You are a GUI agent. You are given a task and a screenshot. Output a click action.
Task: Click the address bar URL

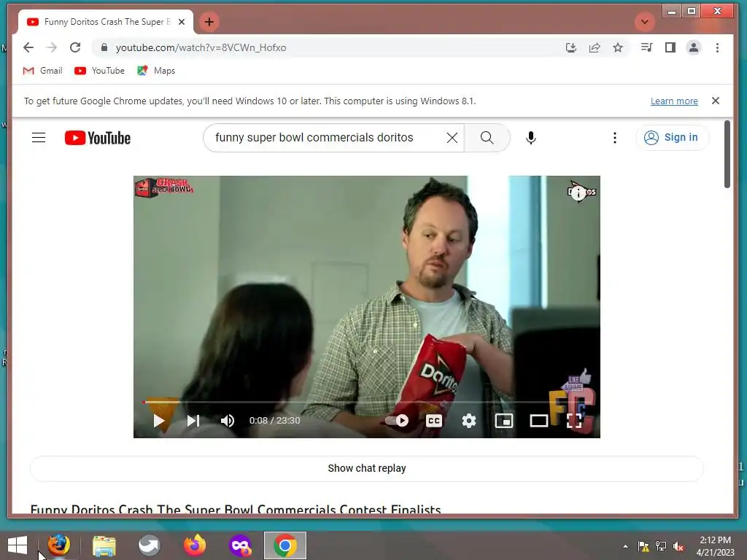pos(201,47)
